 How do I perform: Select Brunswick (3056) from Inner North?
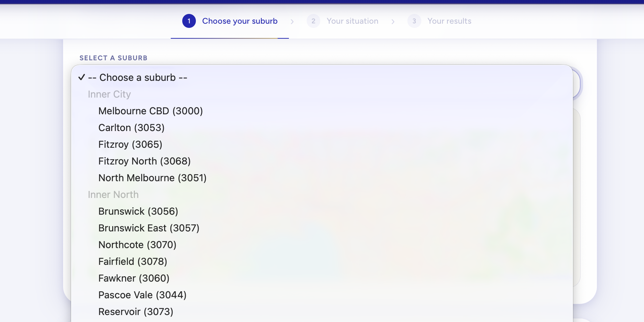[x=322, y=211]
